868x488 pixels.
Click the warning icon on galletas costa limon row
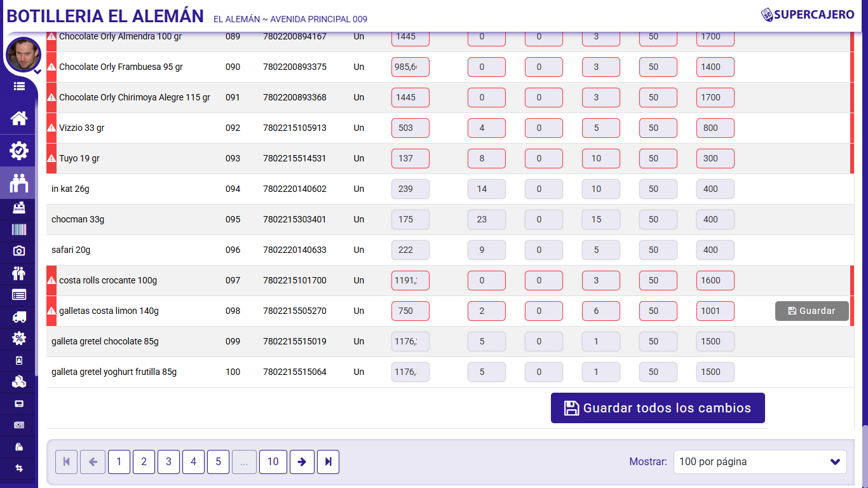(x=51, y=311)
